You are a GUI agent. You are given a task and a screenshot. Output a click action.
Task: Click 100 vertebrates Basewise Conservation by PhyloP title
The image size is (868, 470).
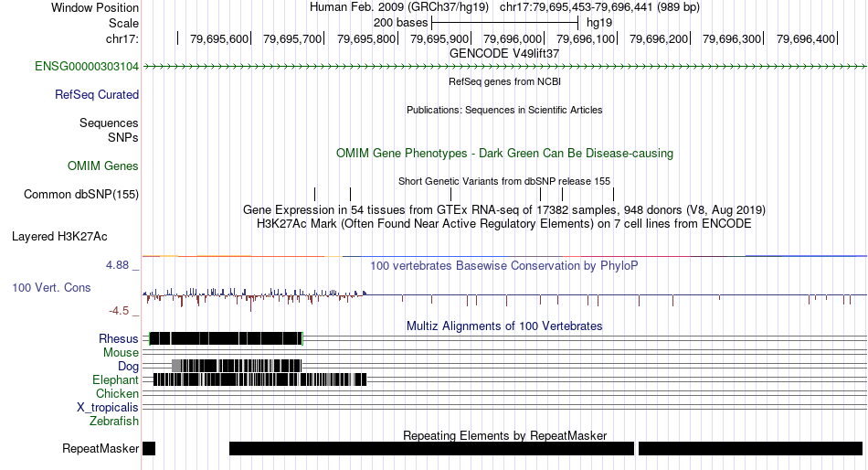click(504, 265)
